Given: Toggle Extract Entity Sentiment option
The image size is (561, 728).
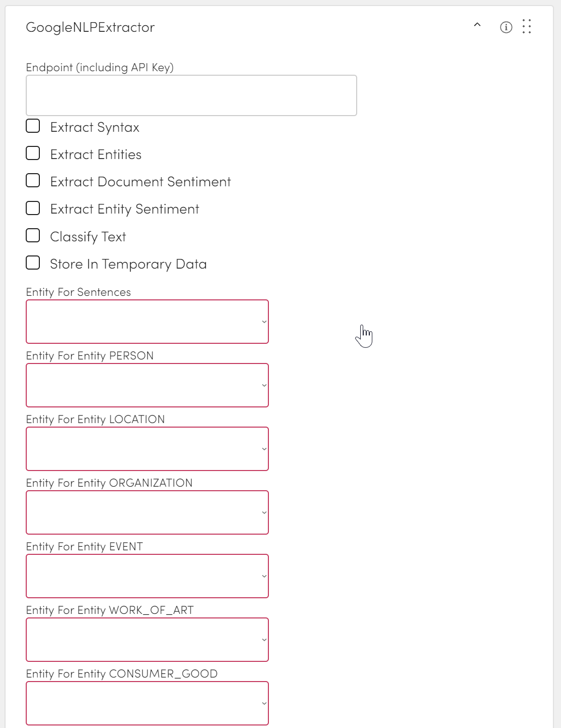Looking at the screenshot, I should click(x=33, y=208).
